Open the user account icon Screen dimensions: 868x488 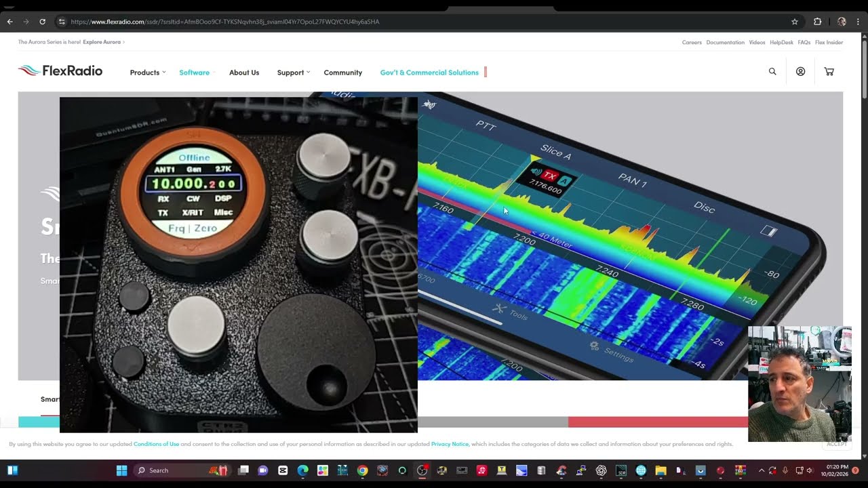(x=801, y=71)
